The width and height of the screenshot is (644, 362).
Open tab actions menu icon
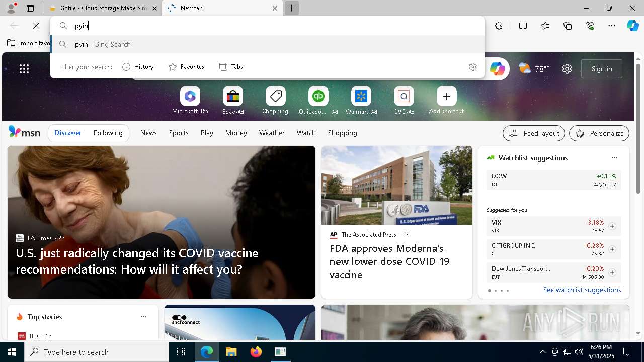(x=30, y=8)
